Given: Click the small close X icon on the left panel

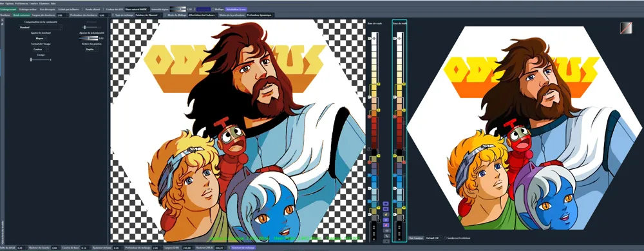Looking at the screenshot, I should [x=2, y=20].
